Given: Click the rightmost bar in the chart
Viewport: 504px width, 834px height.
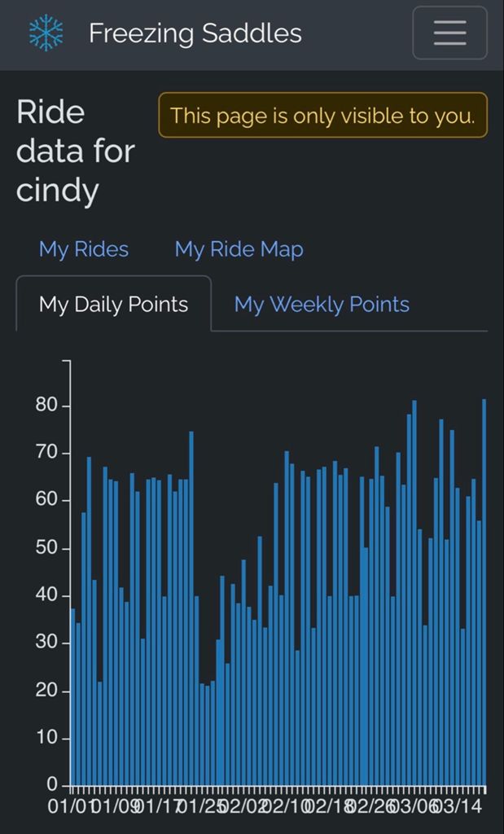Looking at the screenshot, I should pos(484,592).
